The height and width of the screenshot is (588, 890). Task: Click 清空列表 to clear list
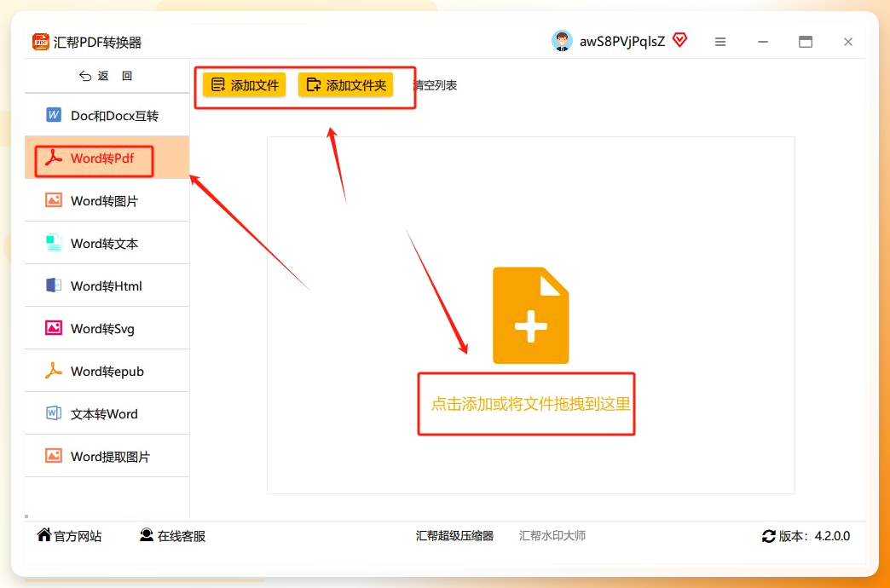coord(435,85)
